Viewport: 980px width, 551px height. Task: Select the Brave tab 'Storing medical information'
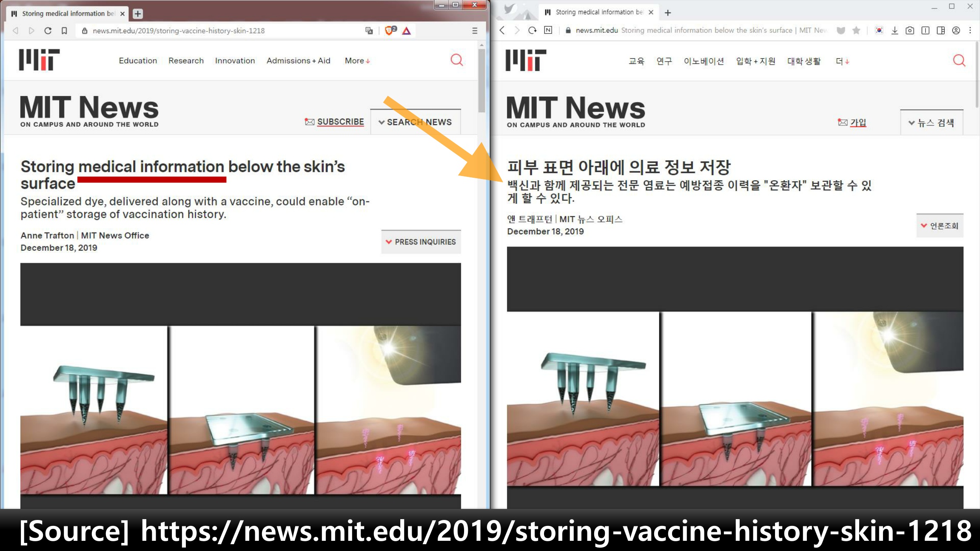coord(68,14)
